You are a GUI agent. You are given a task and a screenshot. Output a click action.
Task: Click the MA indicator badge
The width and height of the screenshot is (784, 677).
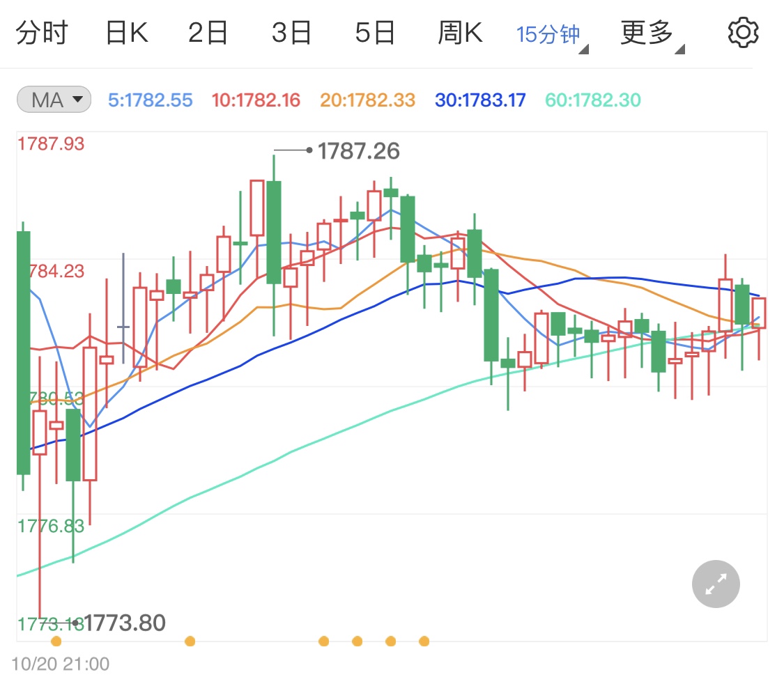click(x=52, y=100)
